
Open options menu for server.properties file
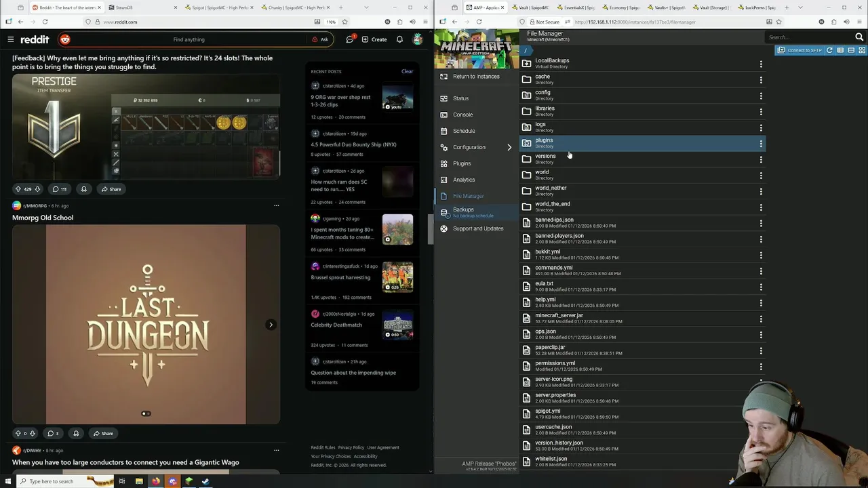click(x=761, y=398)
